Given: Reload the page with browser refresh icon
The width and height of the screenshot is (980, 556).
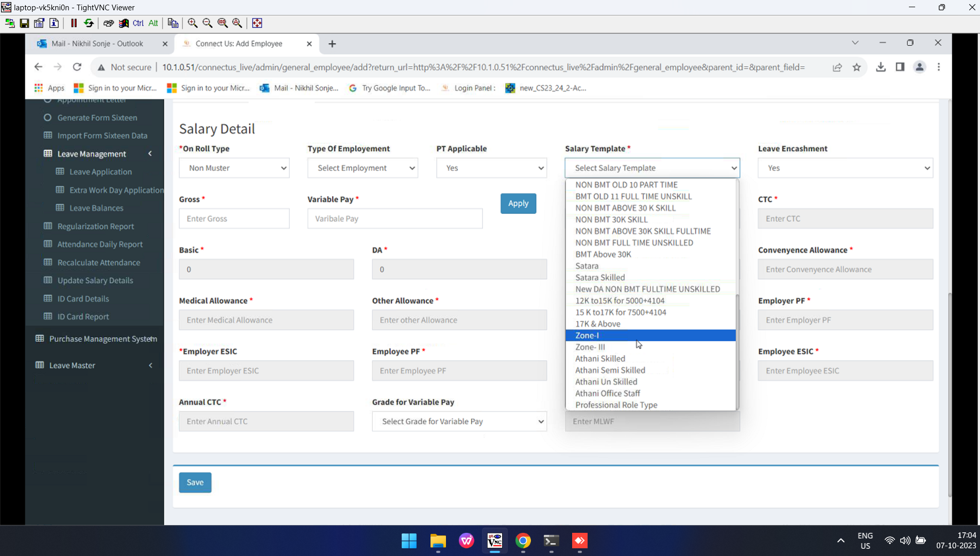Looking at the screenshot, I should [77, 67].
